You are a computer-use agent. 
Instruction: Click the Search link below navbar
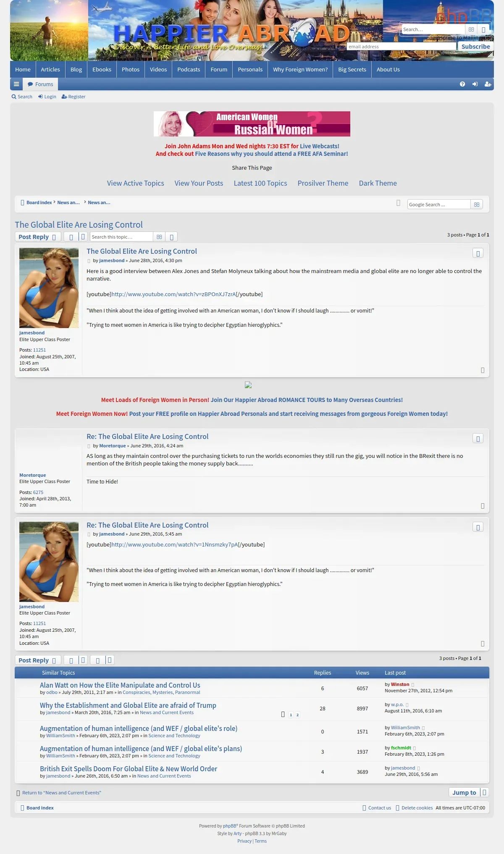[x=22, y=97]
